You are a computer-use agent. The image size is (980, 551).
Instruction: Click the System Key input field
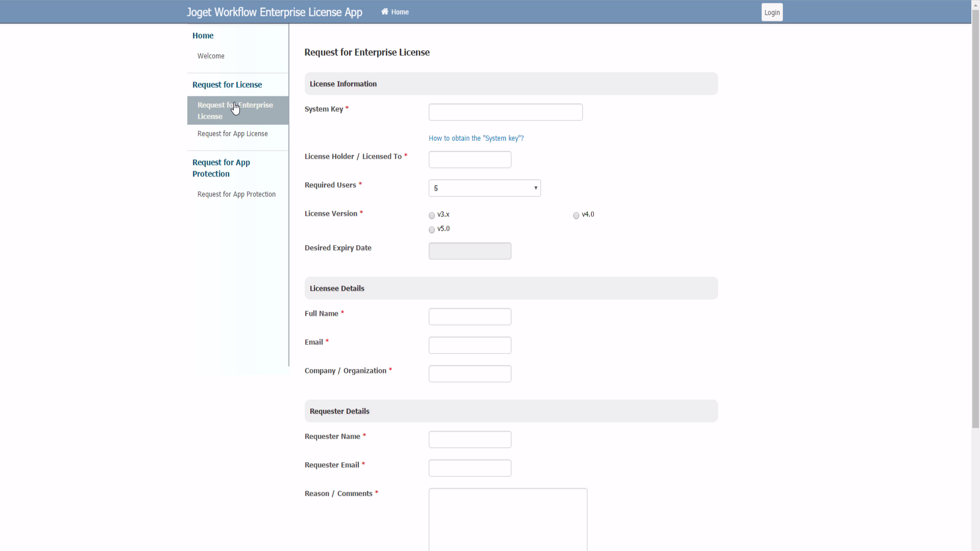pyautogui.click(x=505, y=112)
